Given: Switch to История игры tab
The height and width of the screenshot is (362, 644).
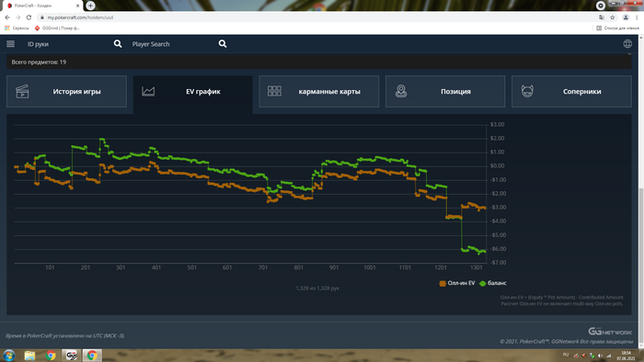Looking at the screenshot, I should (66, 92).
